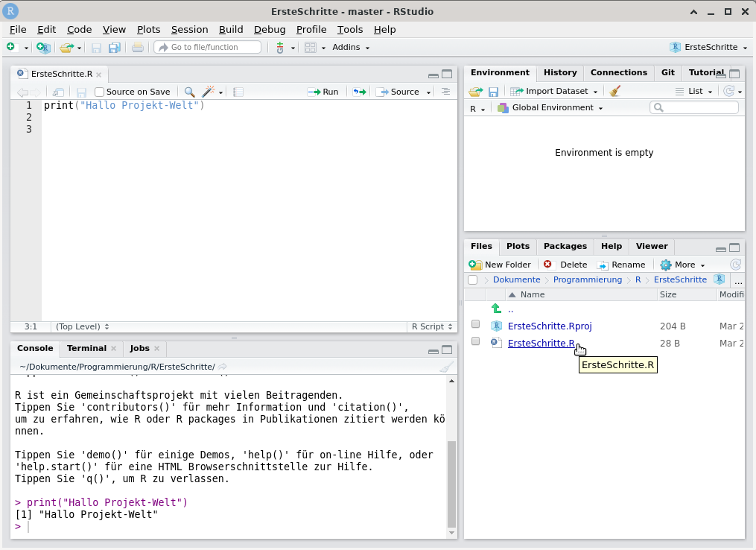Click the project R cube icon in breadcrumb
The height and width of the screenshot is (550, 756).
[719, 279]
